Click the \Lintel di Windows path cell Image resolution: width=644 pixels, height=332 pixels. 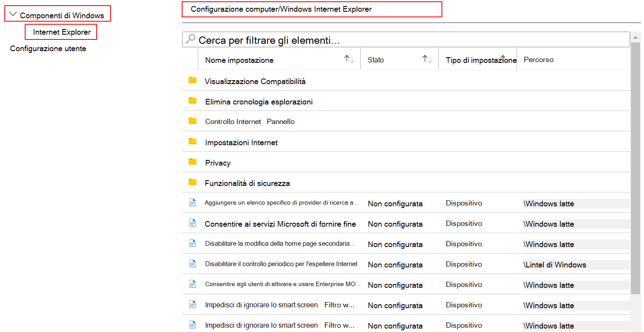(555, 265)
